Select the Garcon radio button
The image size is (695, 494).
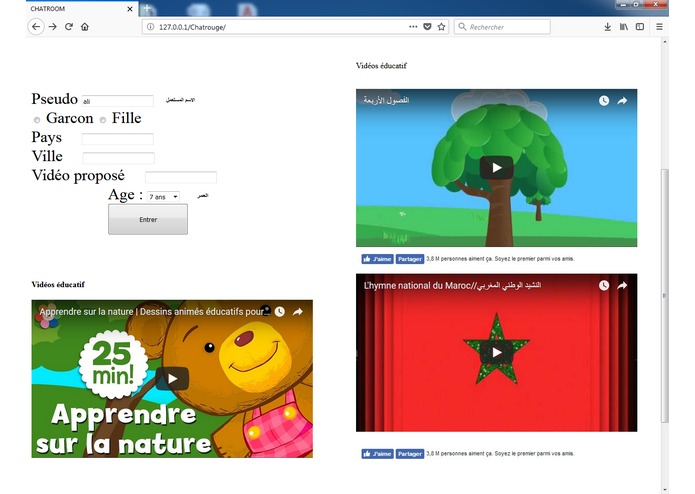click(37, 120)
